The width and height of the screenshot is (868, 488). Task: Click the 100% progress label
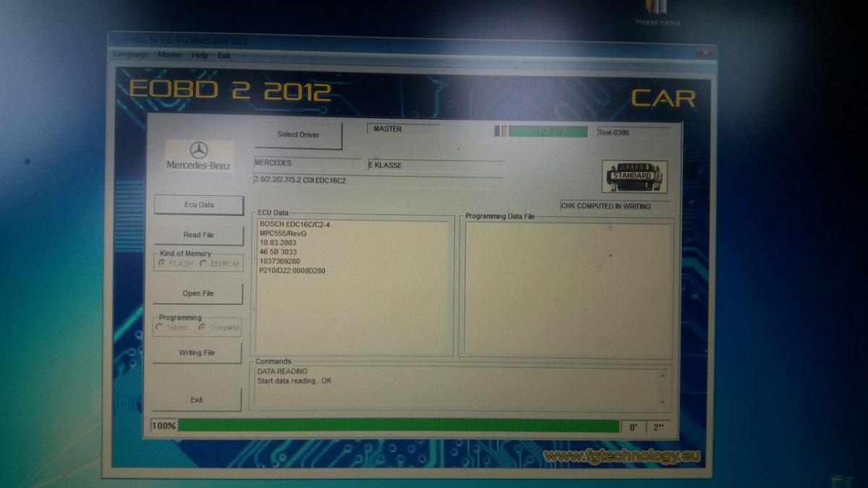coord(163,426)
